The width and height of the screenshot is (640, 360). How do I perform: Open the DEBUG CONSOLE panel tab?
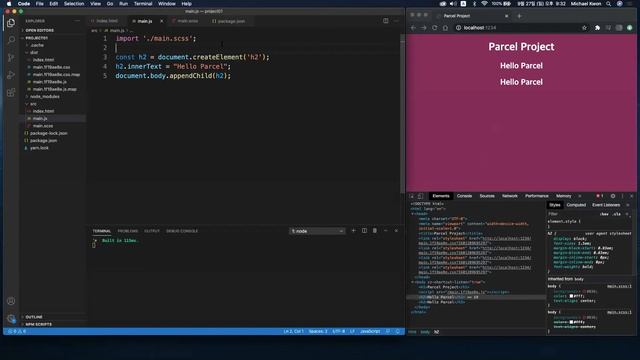point(182,231)
